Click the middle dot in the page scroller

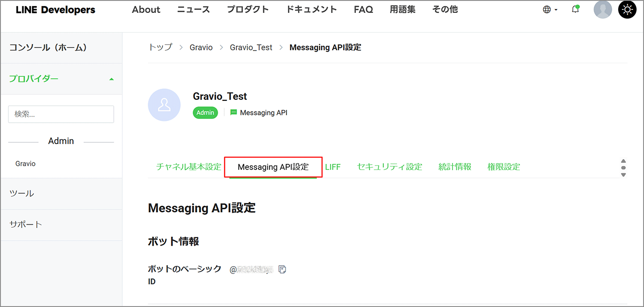pyautogui.click(x=623, y=168)
